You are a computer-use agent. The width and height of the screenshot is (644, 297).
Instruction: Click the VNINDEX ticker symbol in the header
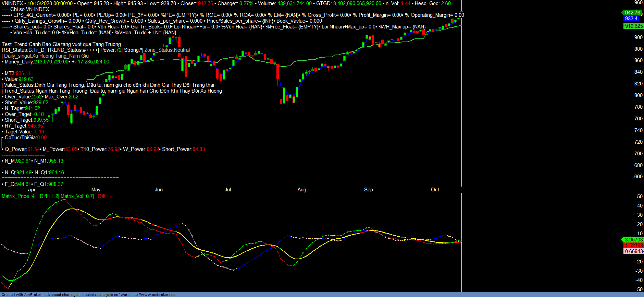point(12,3)
